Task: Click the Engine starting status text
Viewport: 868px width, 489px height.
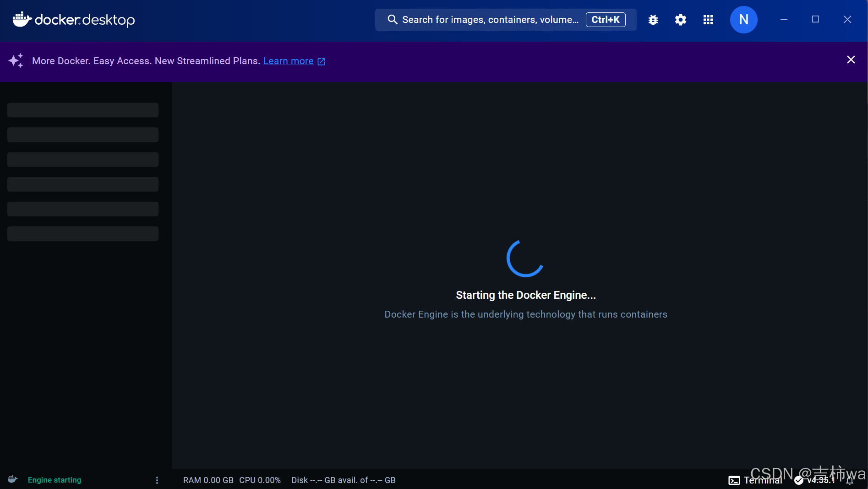Action: pyautogui.click(x=55, y=480)
